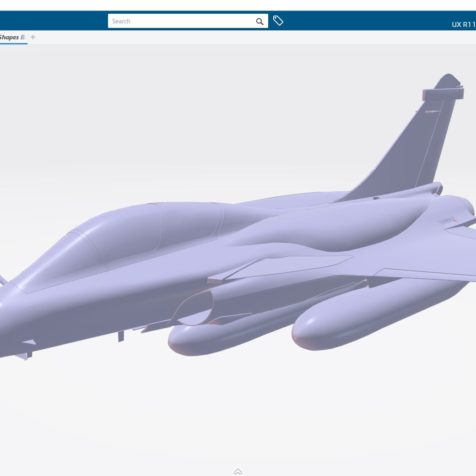The height and width of the screenshot is (476, 476).
Task: Click the UX R11 label in the header
Action: point(464,24)
